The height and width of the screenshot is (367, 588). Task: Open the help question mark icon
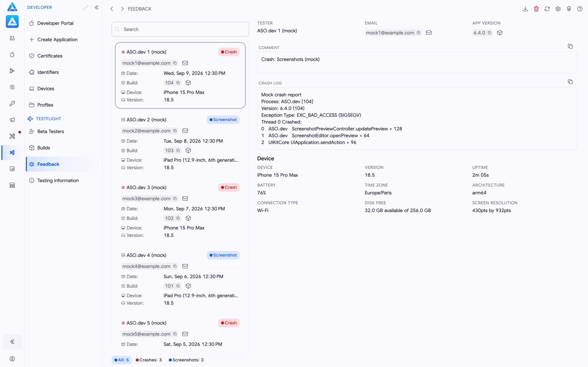click(580, 9)
